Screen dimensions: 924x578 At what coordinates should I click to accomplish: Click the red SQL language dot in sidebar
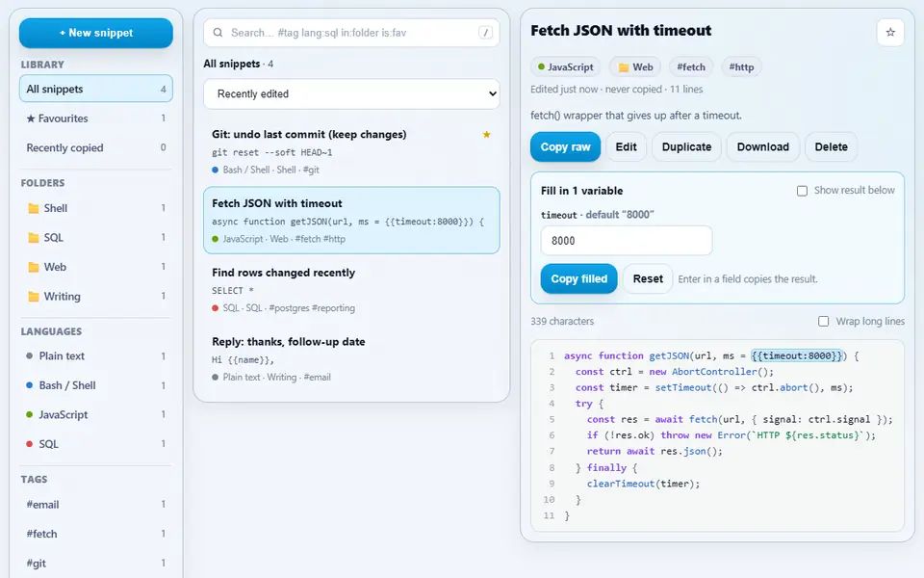tap(30, 443)
